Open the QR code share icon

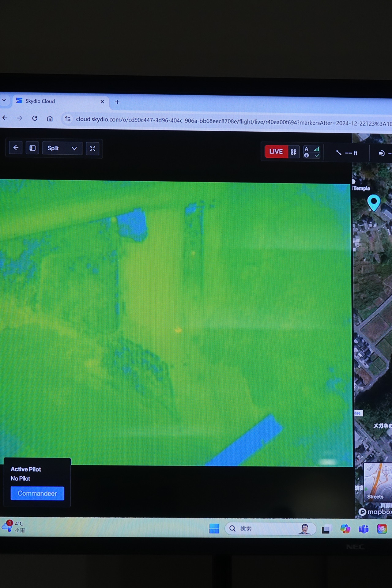coord(294,152)
